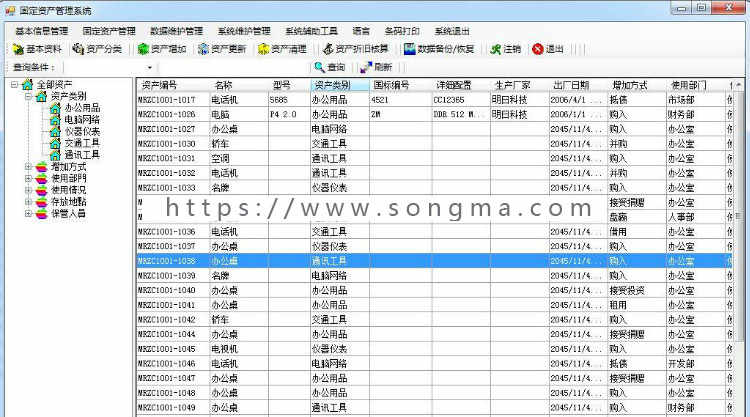750x417 pixels.
Task: Open the 系统辅助工具 menu
Action: click(x=311, y=31)
